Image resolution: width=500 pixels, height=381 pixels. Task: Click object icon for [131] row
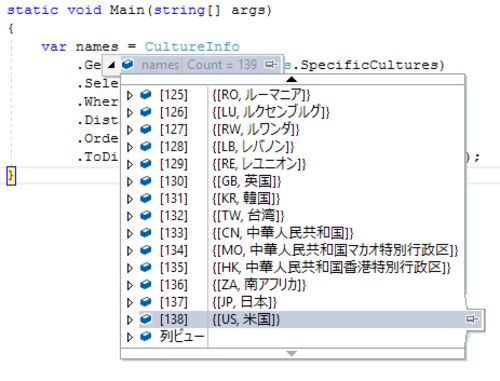click(146, 199)
